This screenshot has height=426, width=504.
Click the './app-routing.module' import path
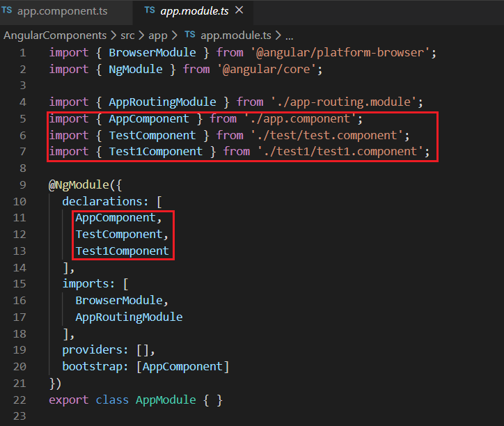326,102
